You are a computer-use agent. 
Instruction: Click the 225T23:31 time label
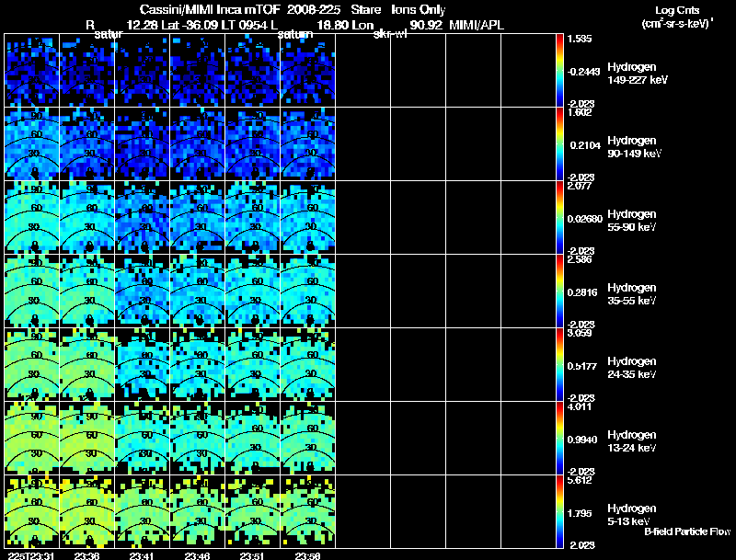click(29, 554)
